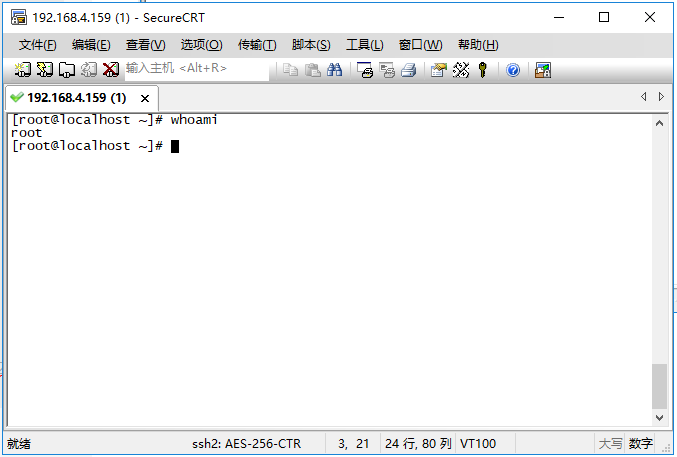Click the 就绪 status text
This screenshot has height=457, width=677.
(x=19, y=444)
